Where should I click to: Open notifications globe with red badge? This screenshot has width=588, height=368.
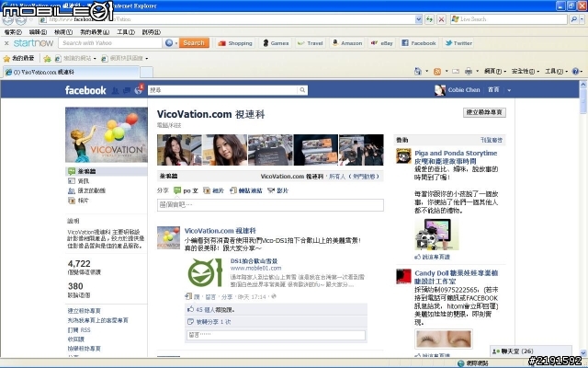coord(139,90)
